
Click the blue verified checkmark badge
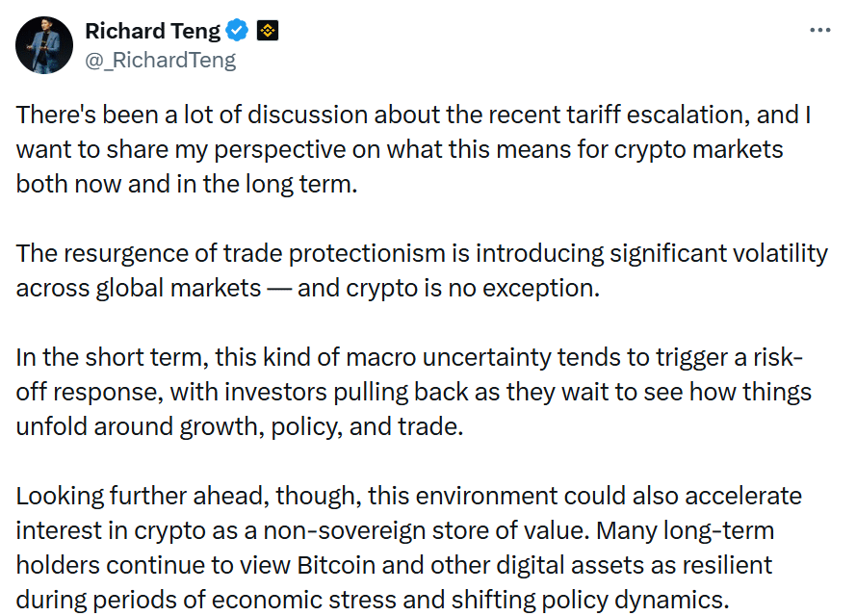[x=237, y=31]
